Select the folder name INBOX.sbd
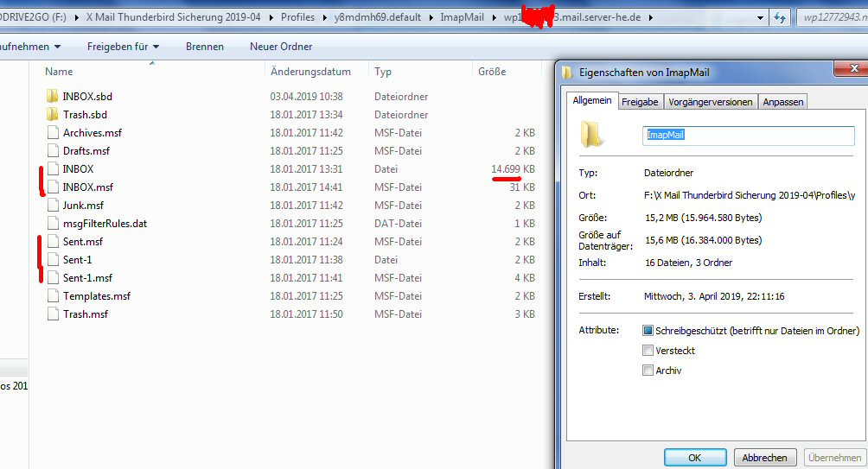 pos(87,96)
